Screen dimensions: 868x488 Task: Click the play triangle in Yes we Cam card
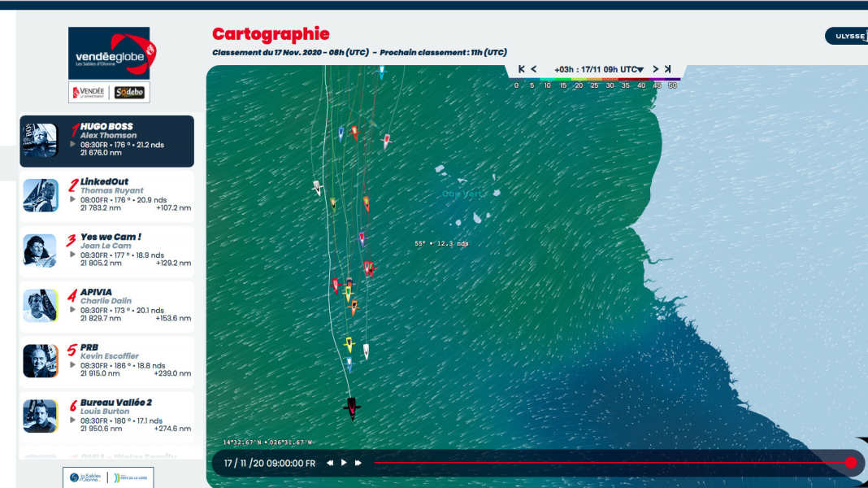pyautogui.click(x=72, y=255)
